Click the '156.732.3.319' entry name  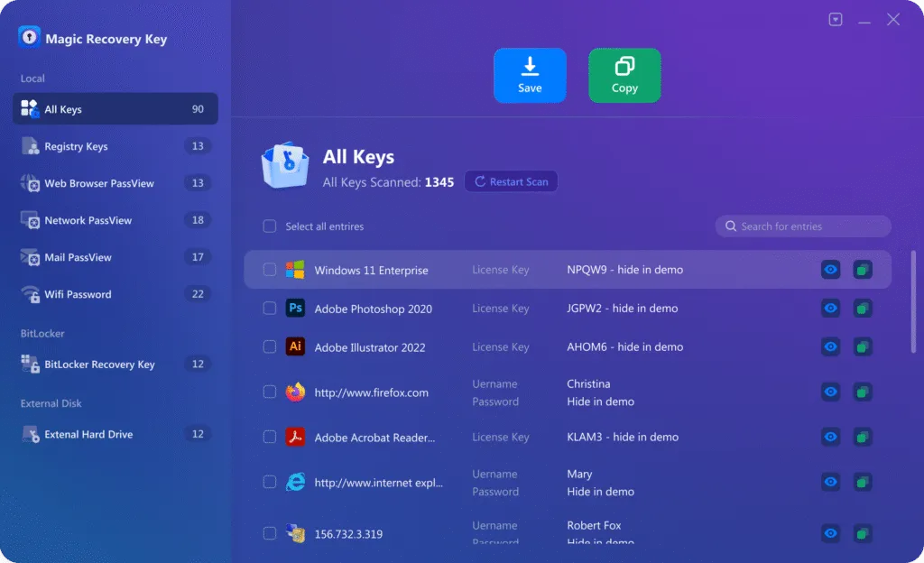tap(348, 534)
